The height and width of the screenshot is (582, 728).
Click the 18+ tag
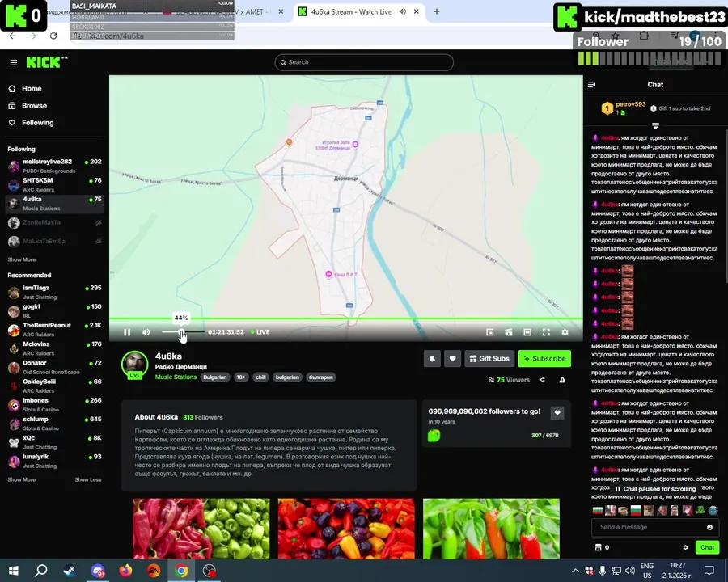coord(241,377)
